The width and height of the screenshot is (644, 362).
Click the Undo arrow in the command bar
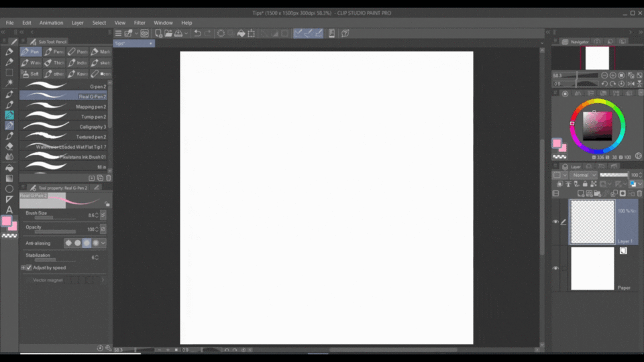point(197,33)
